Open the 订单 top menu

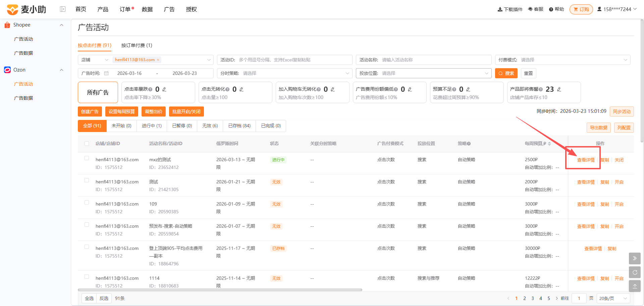coord(125,9)
